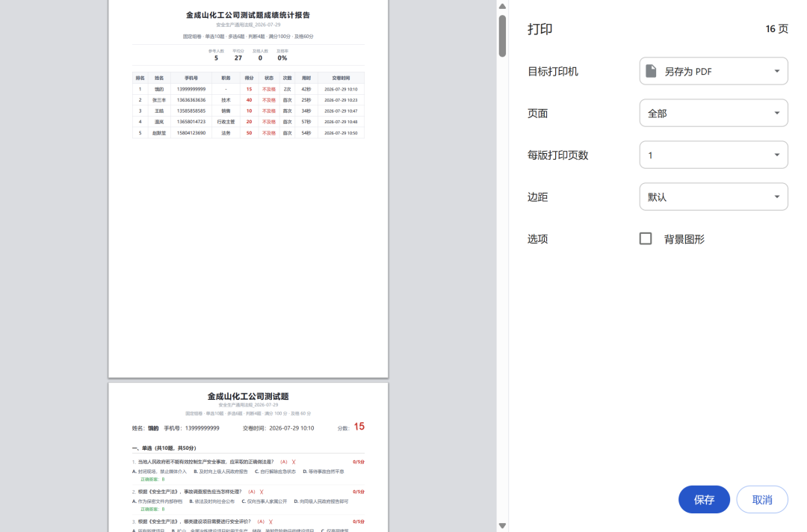Click the first preview page thumbnail

tap(248, 189)
